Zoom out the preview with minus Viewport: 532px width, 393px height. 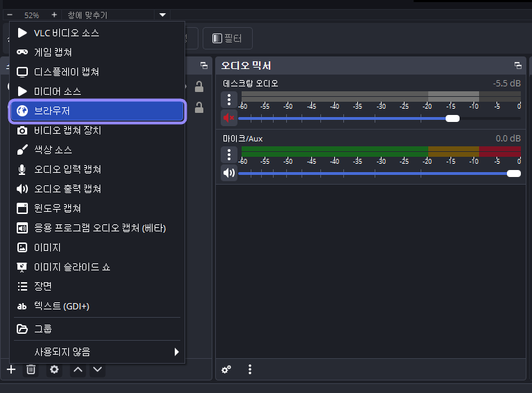[x=10, y=15]
